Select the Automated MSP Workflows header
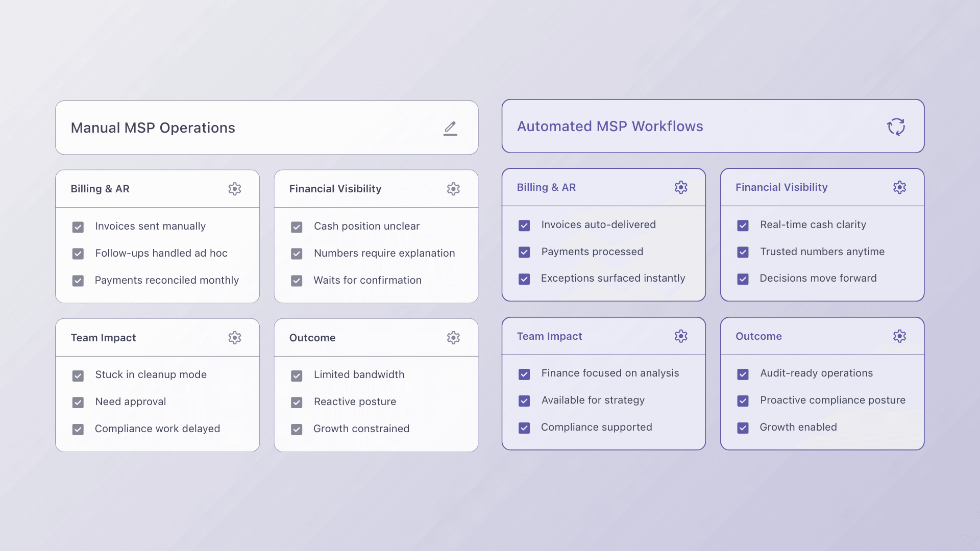 (610, 126)
